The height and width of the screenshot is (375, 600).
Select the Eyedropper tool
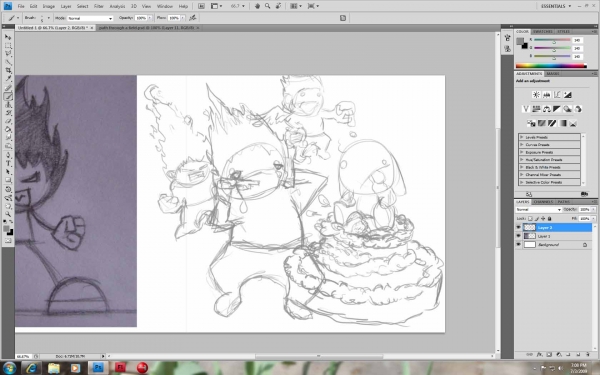pyautogui.click(x=8, y=79)
